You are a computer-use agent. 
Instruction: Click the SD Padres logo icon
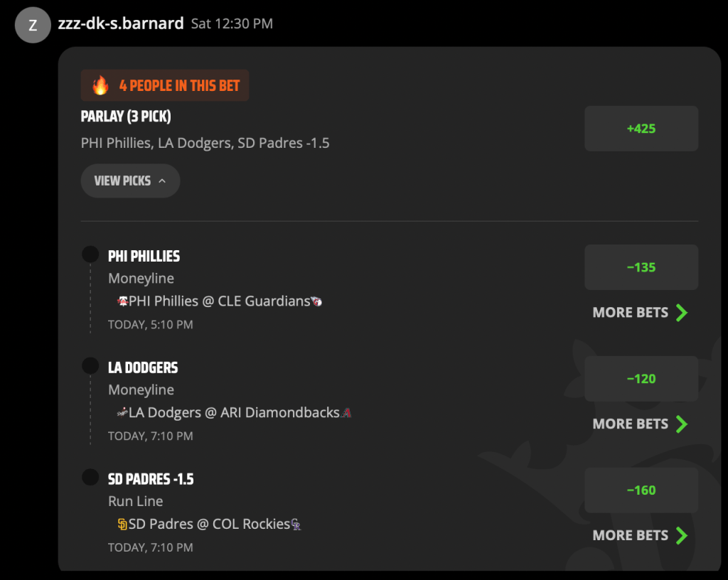pos(122,525)
